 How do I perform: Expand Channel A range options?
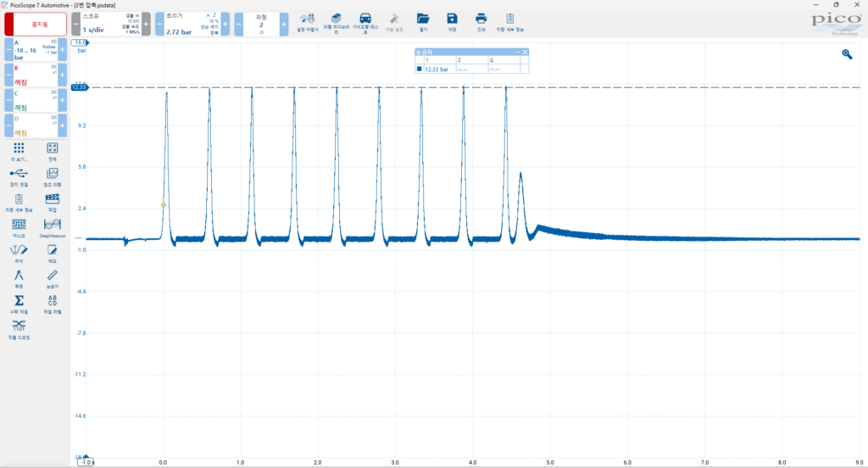point(34,51)
